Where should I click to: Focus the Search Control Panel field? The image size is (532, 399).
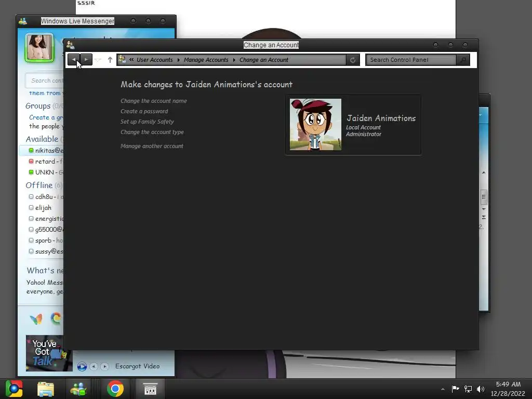coord(411,60)
